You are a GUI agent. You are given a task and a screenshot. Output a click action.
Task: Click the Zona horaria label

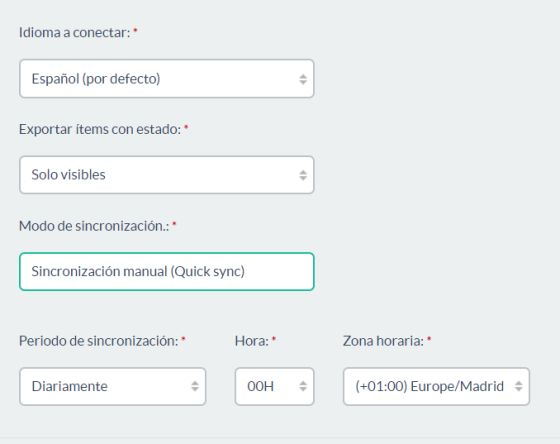[383, 341]
